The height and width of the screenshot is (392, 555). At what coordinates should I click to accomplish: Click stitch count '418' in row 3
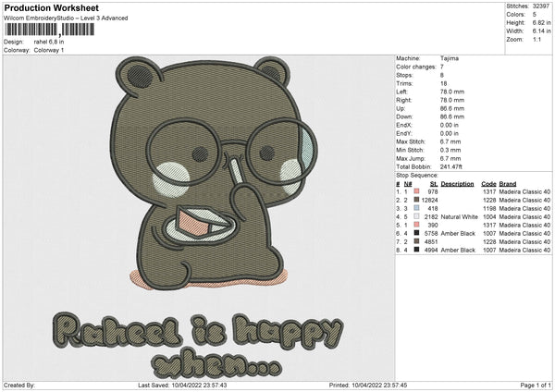pos(433,208)
